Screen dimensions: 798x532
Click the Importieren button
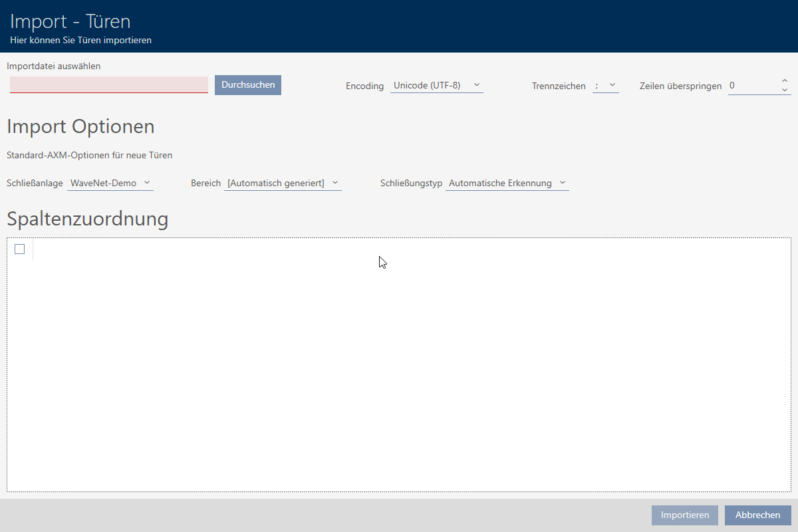click(685, 515)
